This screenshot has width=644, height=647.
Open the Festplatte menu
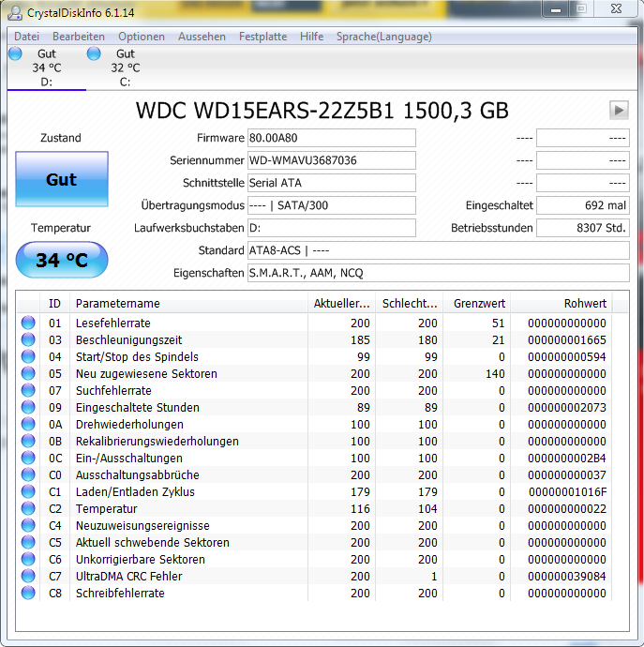[x=262, y=37]
